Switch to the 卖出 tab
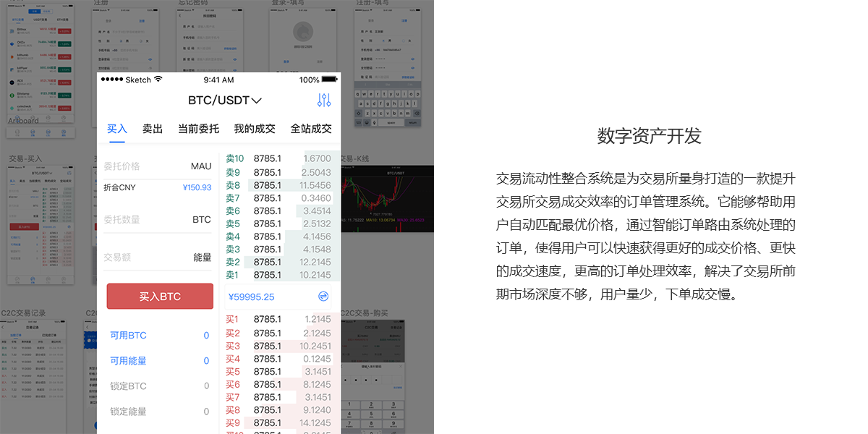The height and width of the screenshot is (434, 868). [x=153, y=129]
